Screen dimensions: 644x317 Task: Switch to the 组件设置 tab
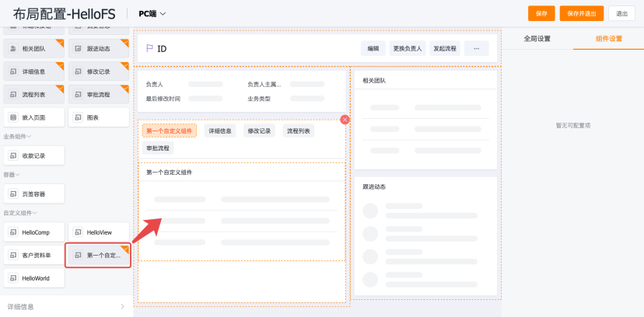[609, 39]
